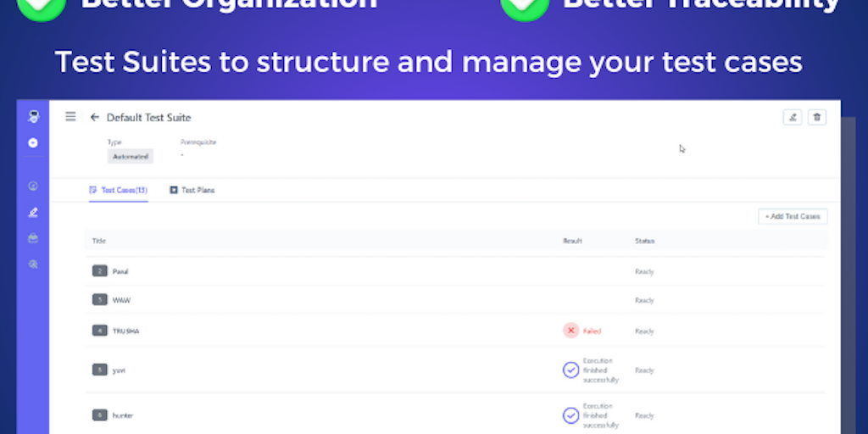
Task: Click the robot logo in the sidebar
Action: (x=33, y=117)
